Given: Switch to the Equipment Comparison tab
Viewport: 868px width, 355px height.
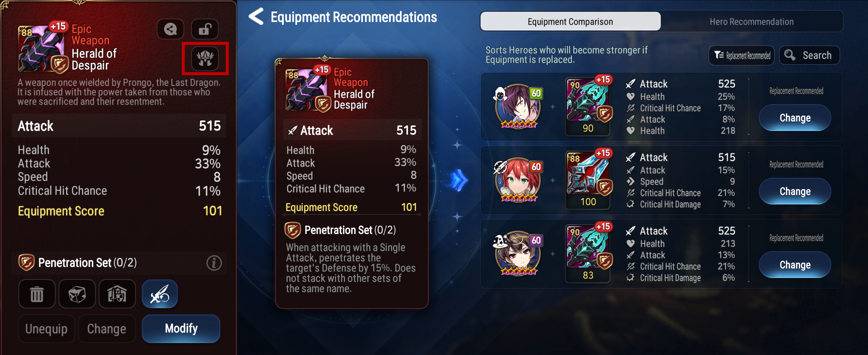Looking at the screenshot, I should (570, 22).
